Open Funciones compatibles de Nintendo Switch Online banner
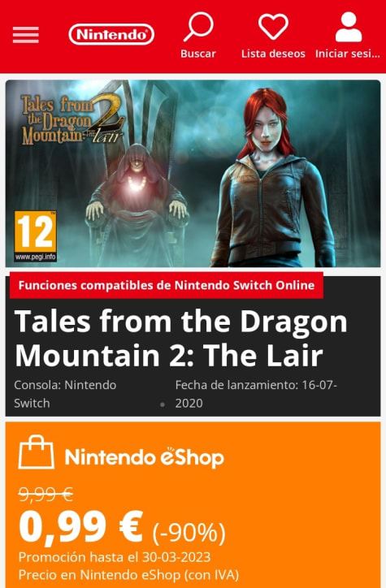386x588 pixels. coord(166,285)
